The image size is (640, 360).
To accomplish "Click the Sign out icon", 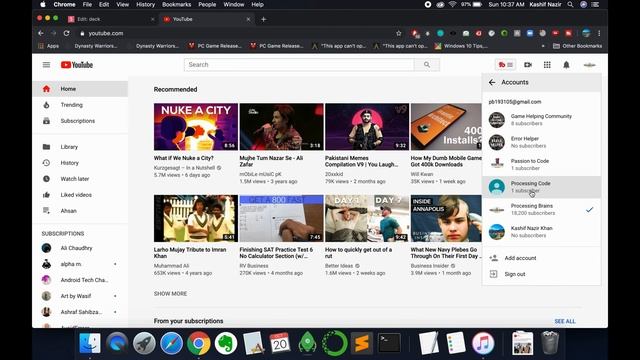I will (x=493, y=274).
